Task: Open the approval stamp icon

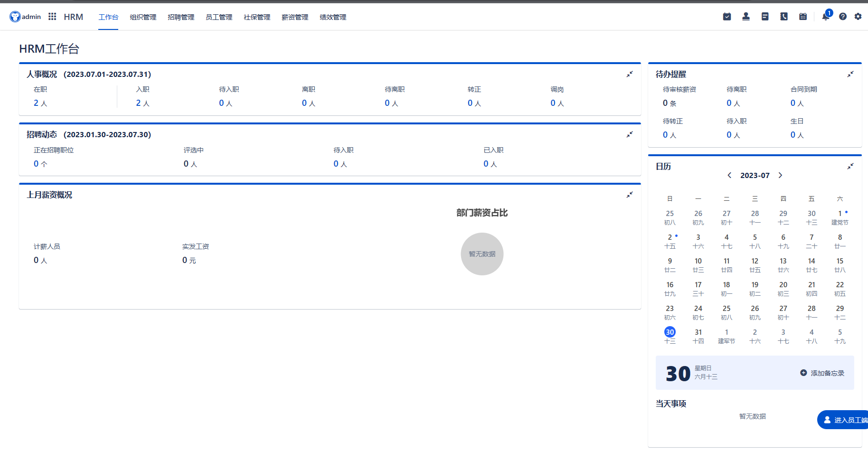Action: click(x=746, y=17)
